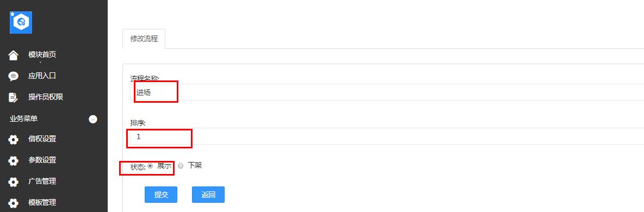The image size is (644, 212).
Task: Click the document icon for 操作员权限
Action: [x=13, y=97]
